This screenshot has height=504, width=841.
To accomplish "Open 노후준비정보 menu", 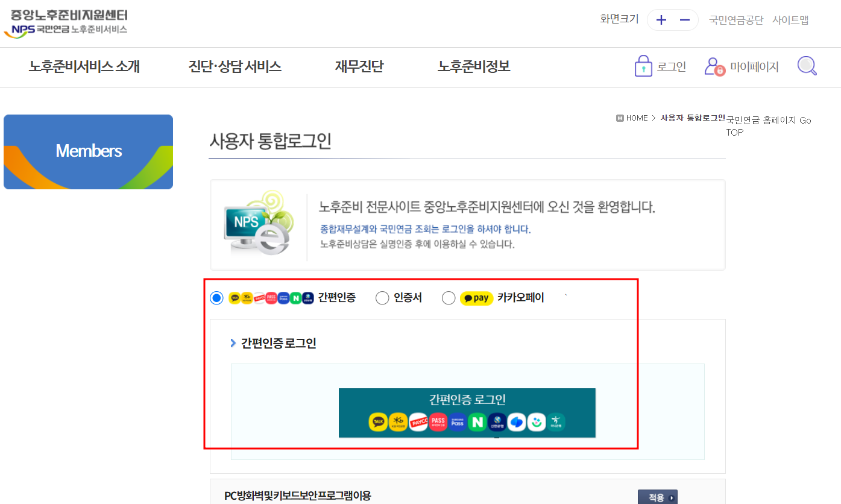I will pyautogui.click(x=474, y=66).
